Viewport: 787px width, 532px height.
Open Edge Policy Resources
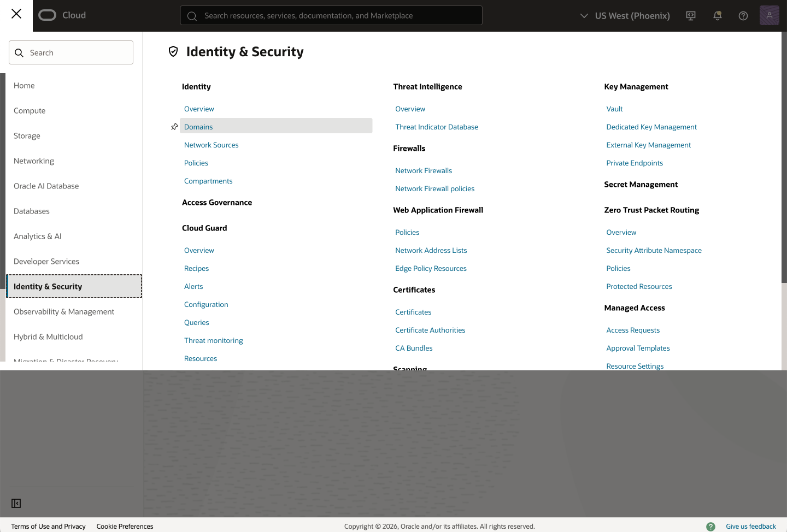[431, 269]
